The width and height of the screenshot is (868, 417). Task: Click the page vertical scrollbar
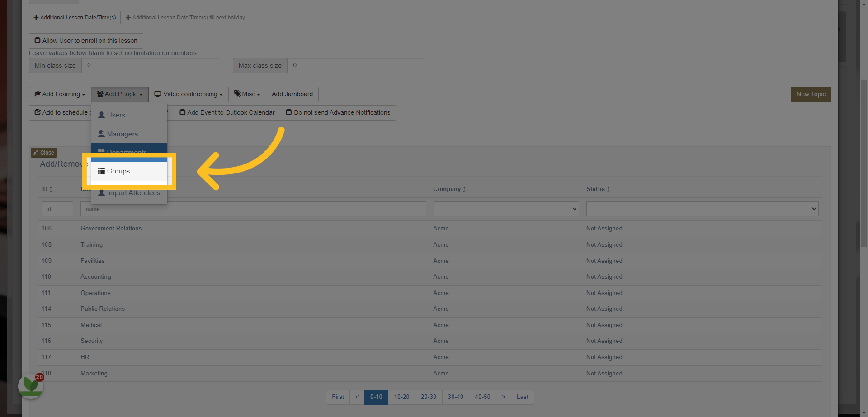tap(864, 163)
